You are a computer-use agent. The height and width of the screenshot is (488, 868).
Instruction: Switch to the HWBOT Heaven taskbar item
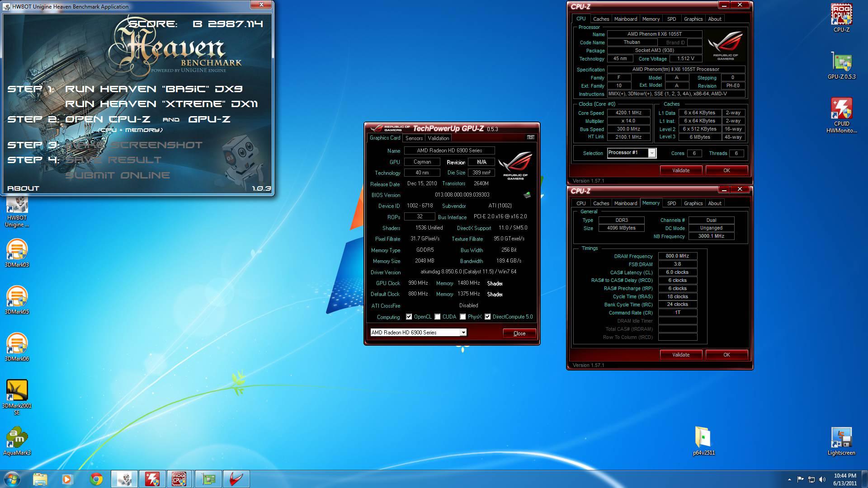(124, 479)
